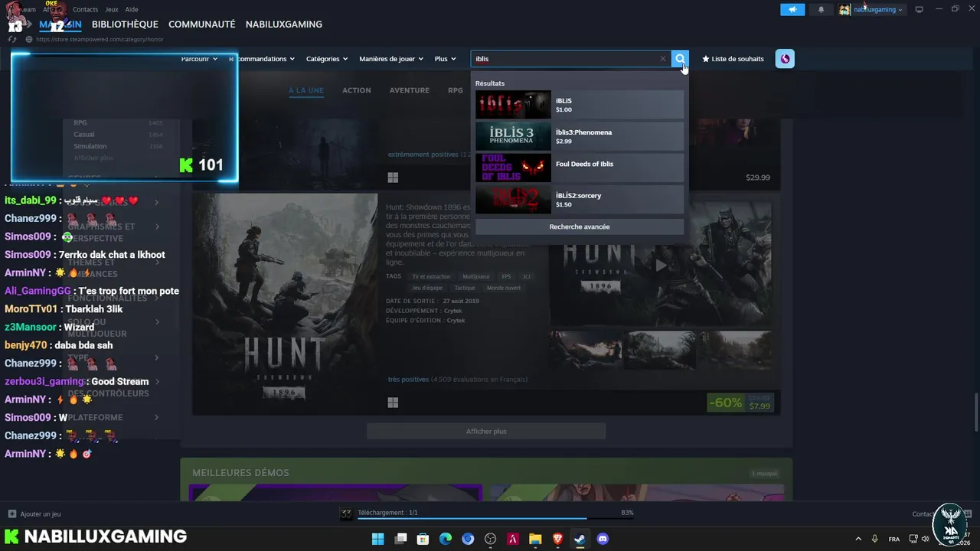Open Steam icon on the taskbar

click(x=580, y=539)
